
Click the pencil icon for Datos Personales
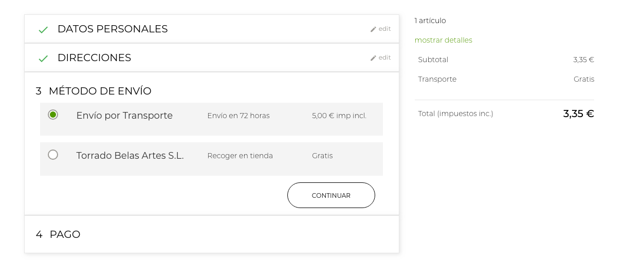374,29
